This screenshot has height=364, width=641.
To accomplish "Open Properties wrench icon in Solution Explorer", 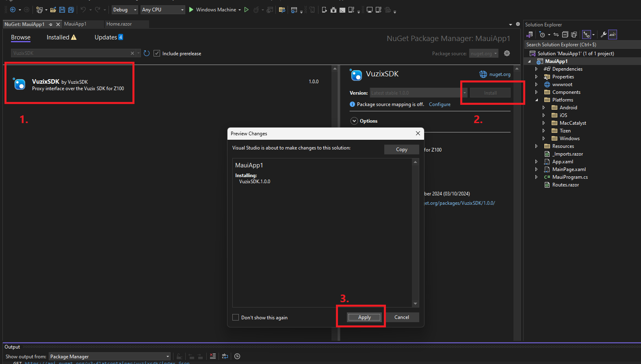I will tap(604, 35).
